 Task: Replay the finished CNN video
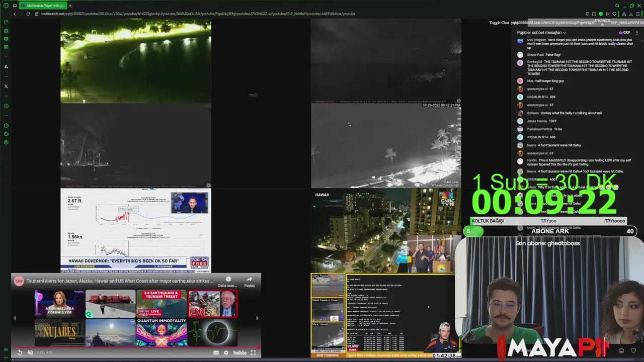(20, 352)
